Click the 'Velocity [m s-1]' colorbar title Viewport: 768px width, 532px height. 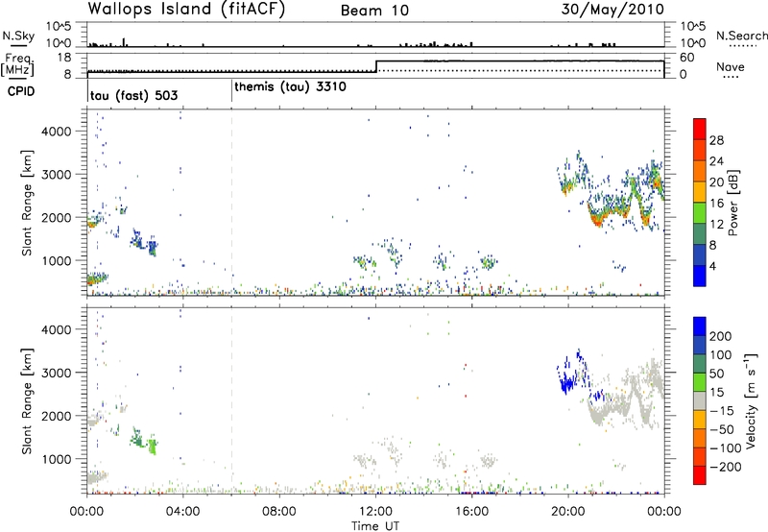[x=751, y=400]
